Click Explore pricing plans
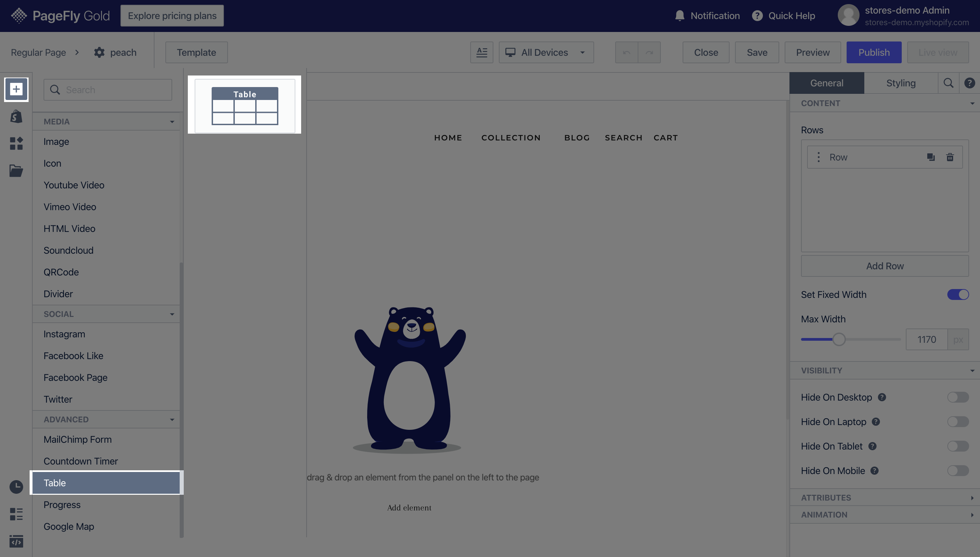Image resolution: width=980 pixels, height=557 pixels. point(172,16)
